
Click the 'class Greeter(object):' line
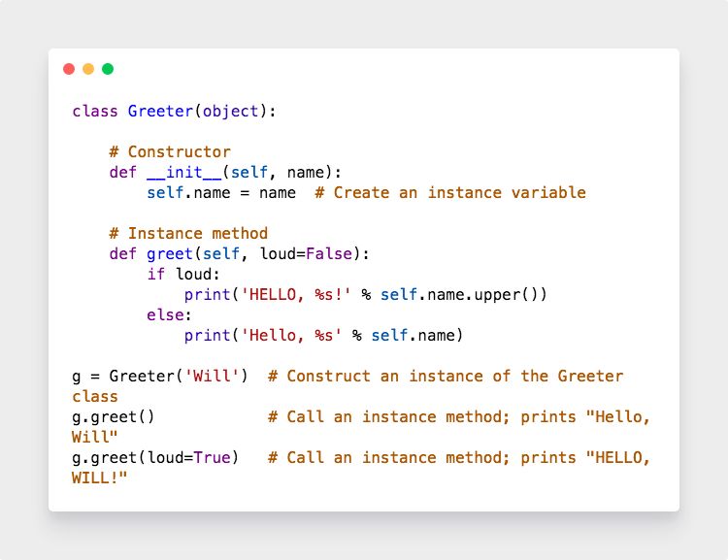174,112
